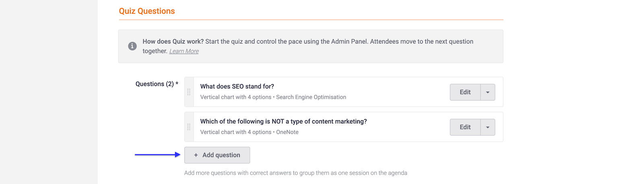644x184 pixels.
Task: Click the plus icon on Add question
Action: coord(196,155)
